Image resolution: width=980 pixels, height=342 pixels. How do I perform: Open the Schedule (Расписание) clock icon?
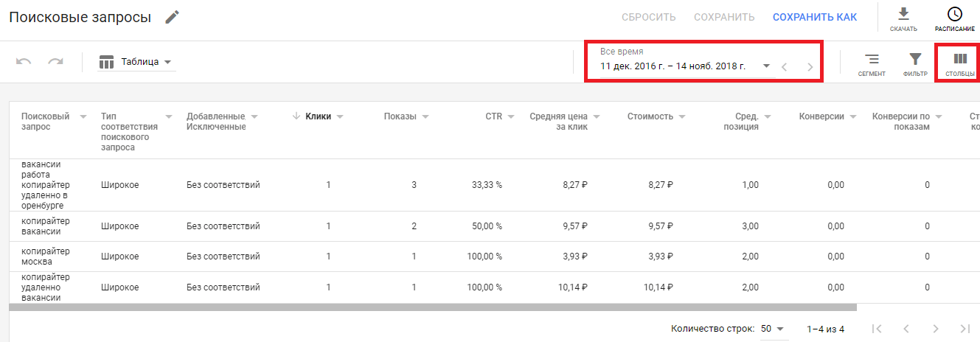pos(954,15)
